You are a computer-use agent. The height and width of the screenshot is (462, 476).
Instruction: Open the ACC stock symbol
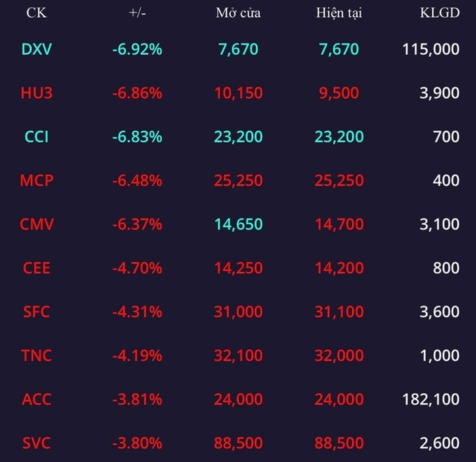point(36,399)
